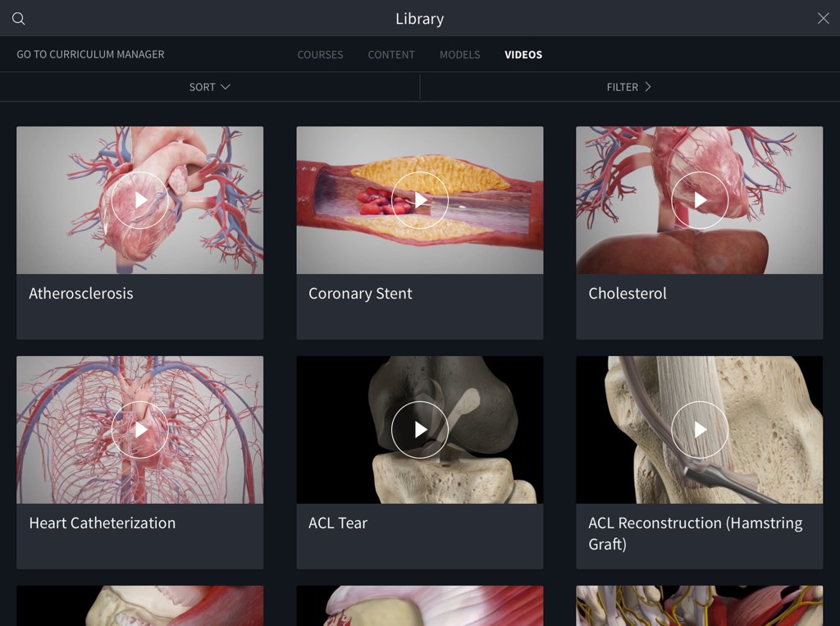The image size is (840, 626).
Task: Expand the Filter options
Action: 629,87
